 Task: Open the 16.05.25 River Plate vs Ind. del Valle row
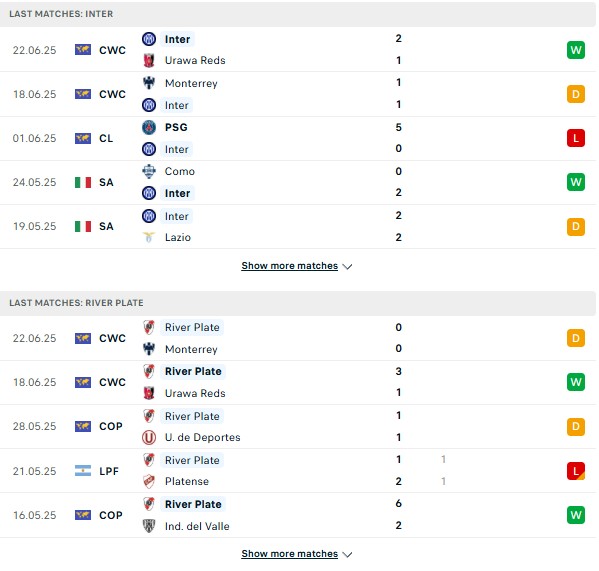click(x=298, y=515)
